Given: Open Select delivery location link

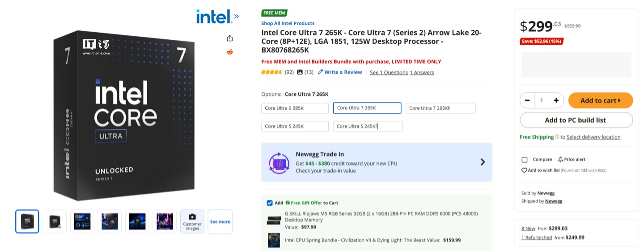Looking at the screenshot, I should pos(593,137).
